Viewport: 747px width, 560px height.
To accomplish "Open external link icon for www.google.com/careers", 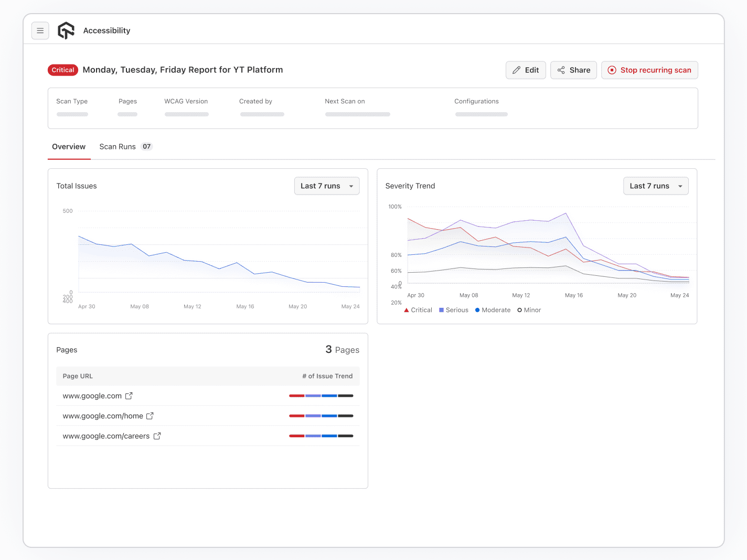I will point(157,436).
